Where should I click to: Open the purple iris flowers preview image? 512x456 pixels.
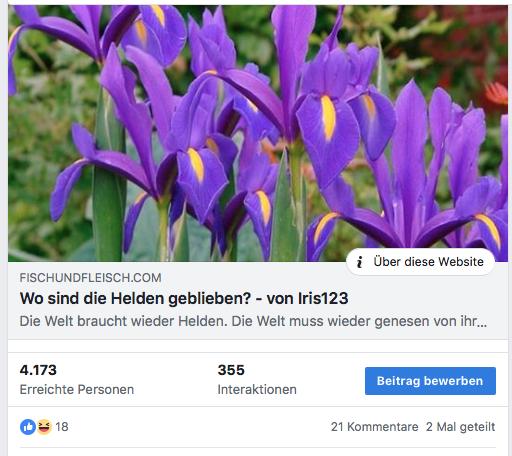pyautogui.click(x=258, y=133)
